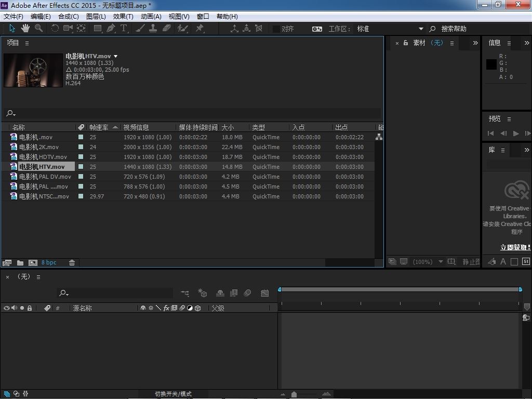Toggle label color of 电影机 2K.mov
The width and height of the screenshot is (532, 399).
(x=81, y=147)
